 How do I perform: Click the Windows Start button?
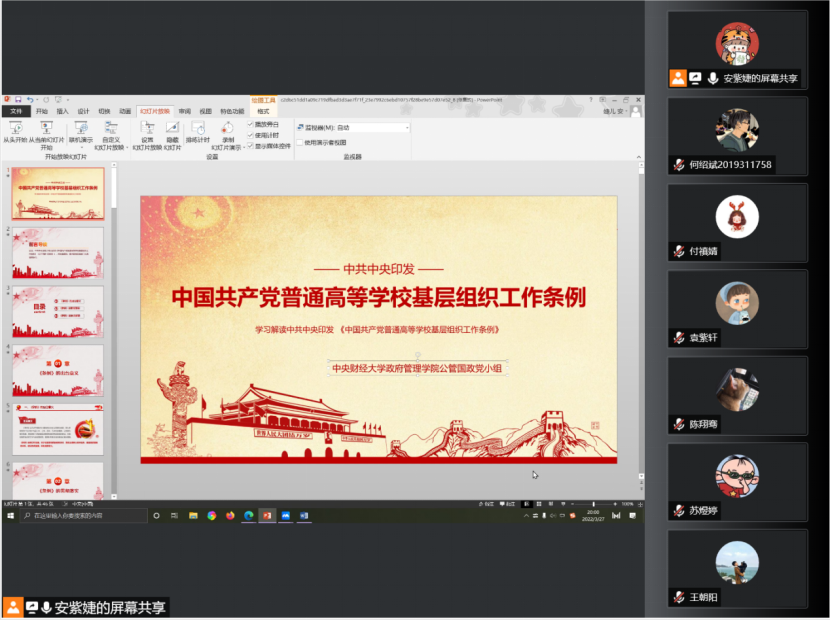click(10, 515)
